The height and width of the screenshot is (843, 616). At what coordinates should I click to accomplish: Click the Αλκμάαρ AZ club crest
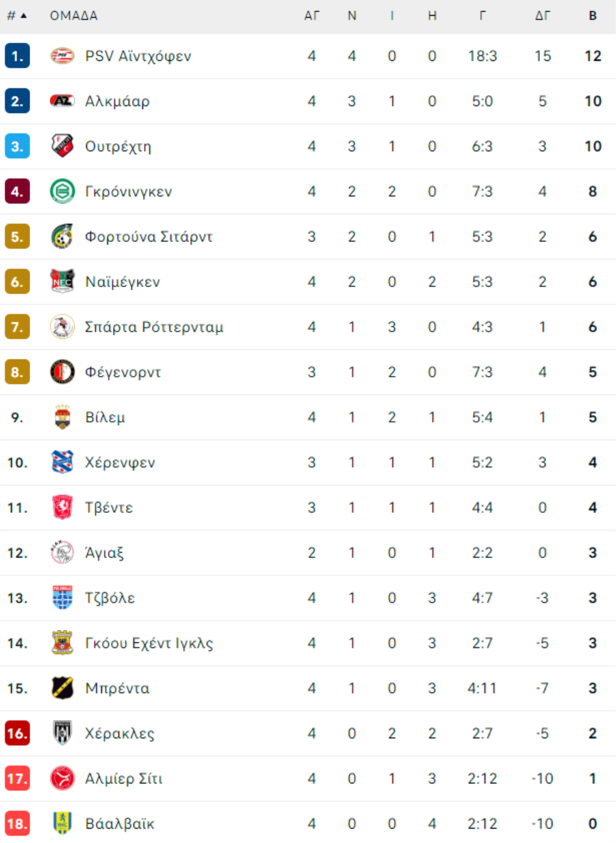[x=62, y=101]
